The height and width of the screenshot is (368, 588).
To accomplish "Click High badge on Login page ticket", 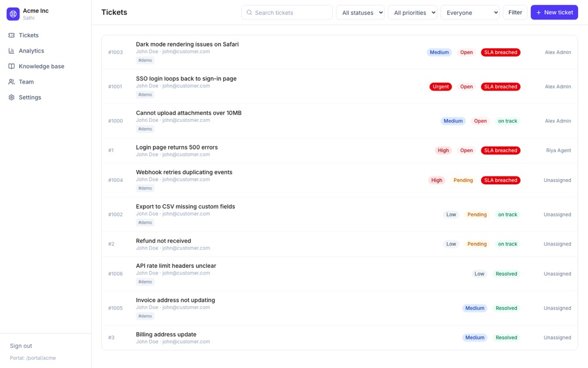I will pos(443,150).
